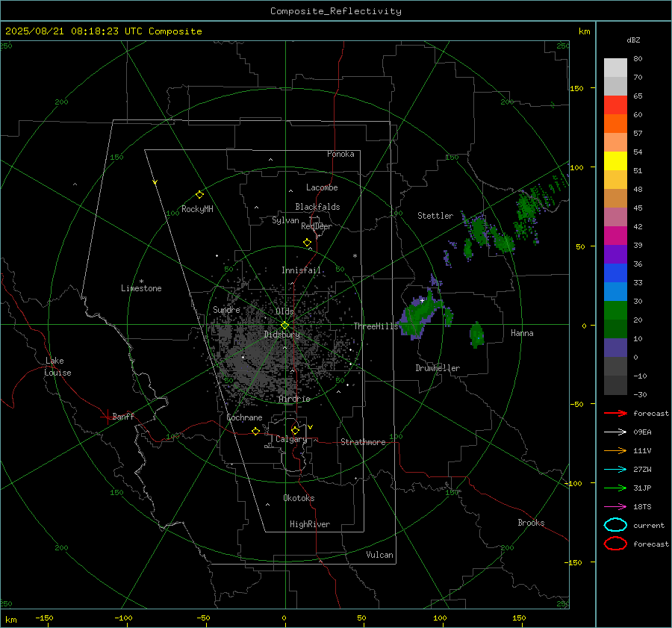Click the Banff town label
The width and height of the screenshot is (672, 628).
click(123, 416)
